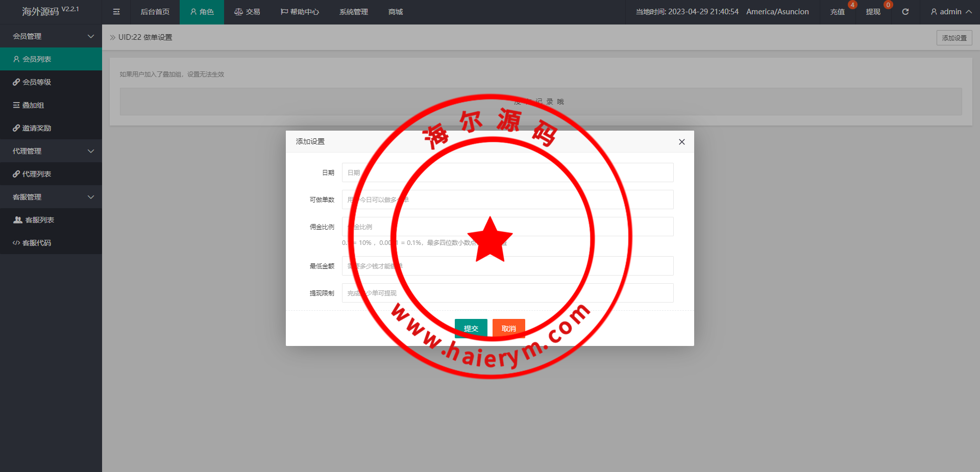Open the 系统管理 top menu
Image resolution: width=980 pixels, height=472 pixels.
point(353,12)
